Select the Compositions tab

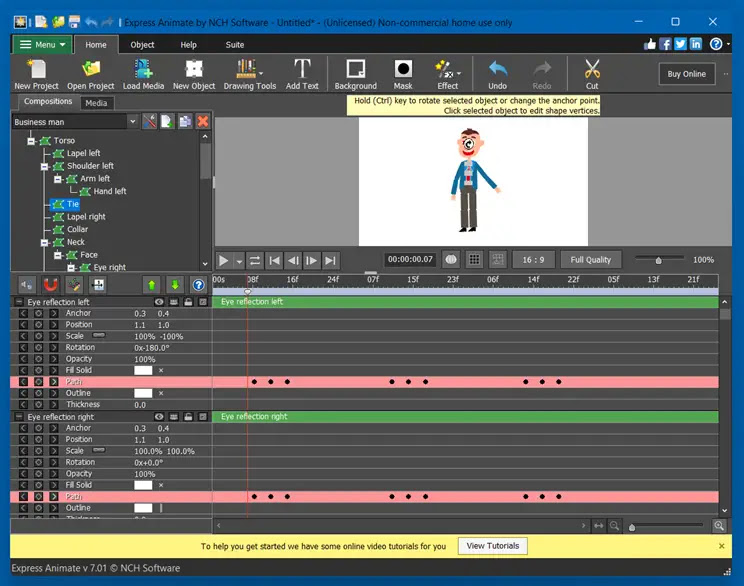(48, 102)
